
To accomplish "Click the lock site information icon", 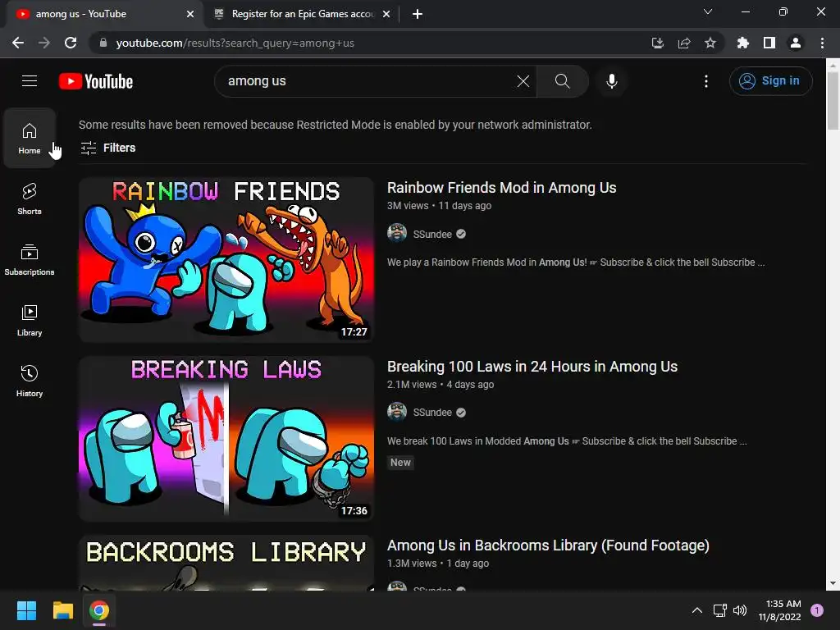I will (103, 43).
